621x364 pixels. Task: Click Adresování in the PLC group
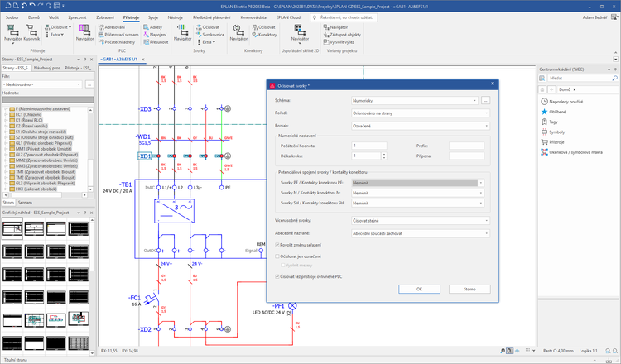click(x=114, y=26)
